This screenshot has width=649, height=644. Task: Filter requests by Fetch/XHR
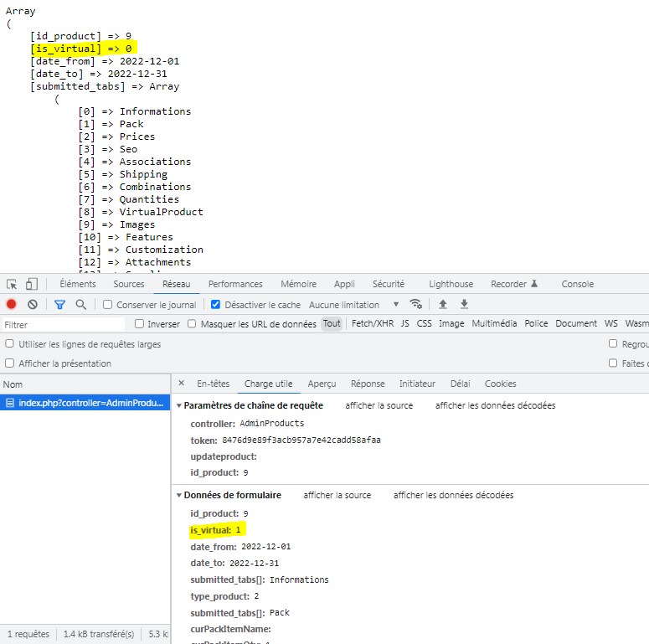[373, 323]
